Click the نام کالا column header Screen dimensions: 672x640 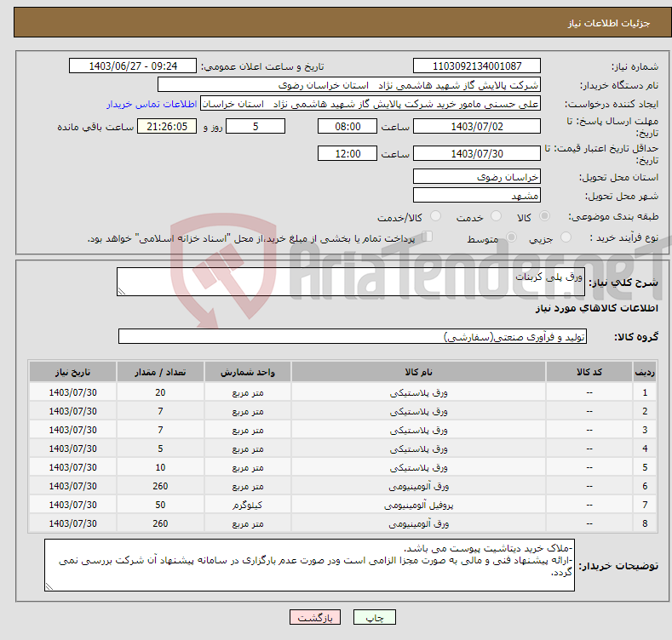click(x=418, y=372)
